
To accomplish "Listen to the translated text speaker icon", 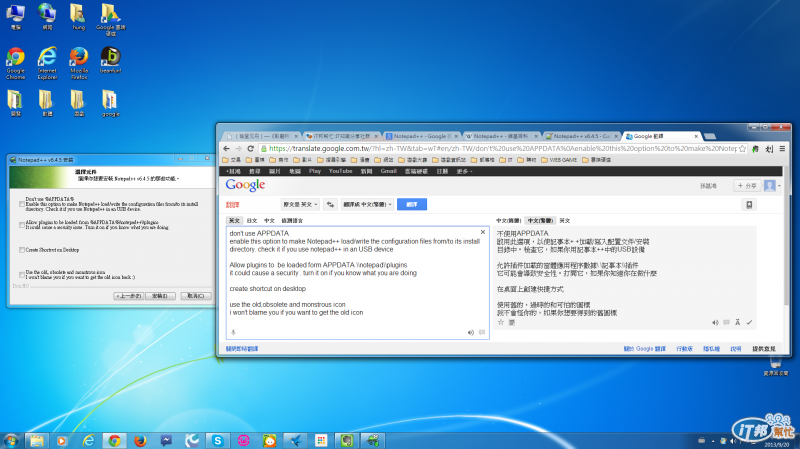I will 715,322.
